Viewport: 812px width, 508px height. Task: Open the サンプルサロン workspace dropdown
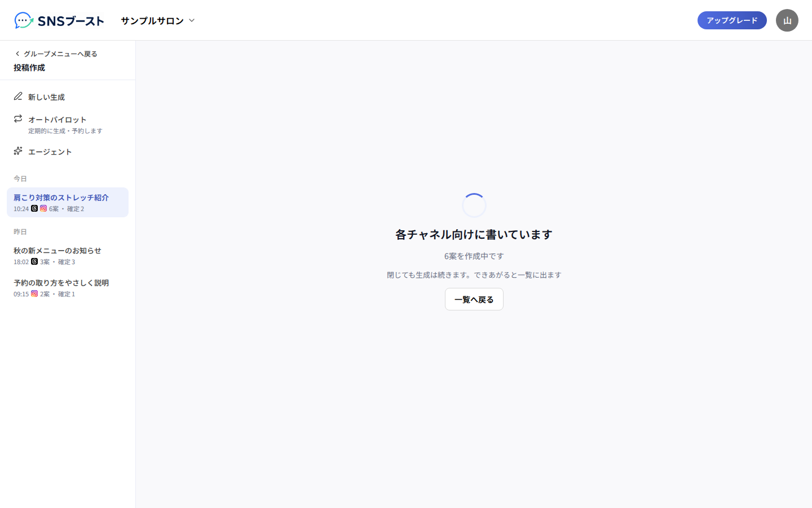(x=158, y=20)
